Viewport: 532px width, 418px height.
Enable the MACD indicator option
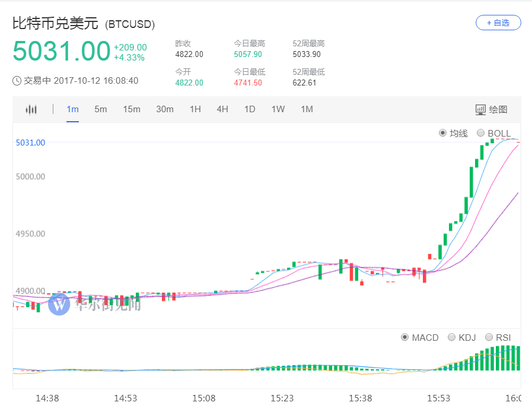(404, 337)
